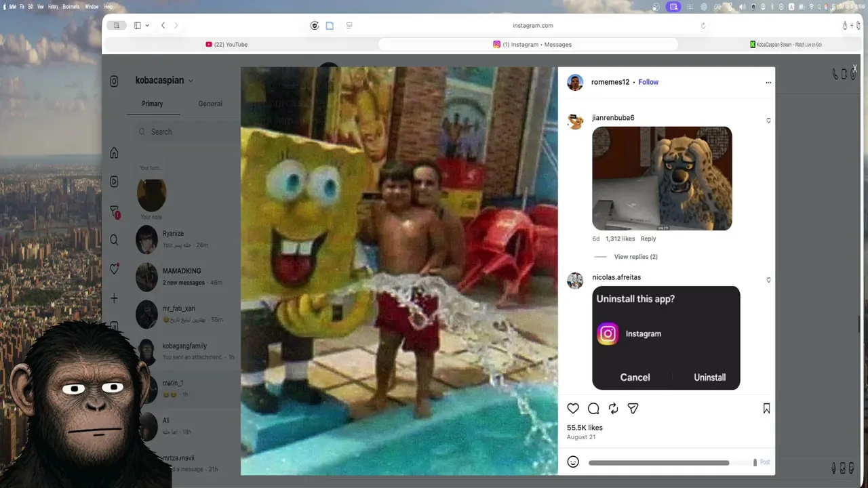This screenshot has width=868, height=488.
Task: Open a new Safari tab
Action: tap(851, 26)
